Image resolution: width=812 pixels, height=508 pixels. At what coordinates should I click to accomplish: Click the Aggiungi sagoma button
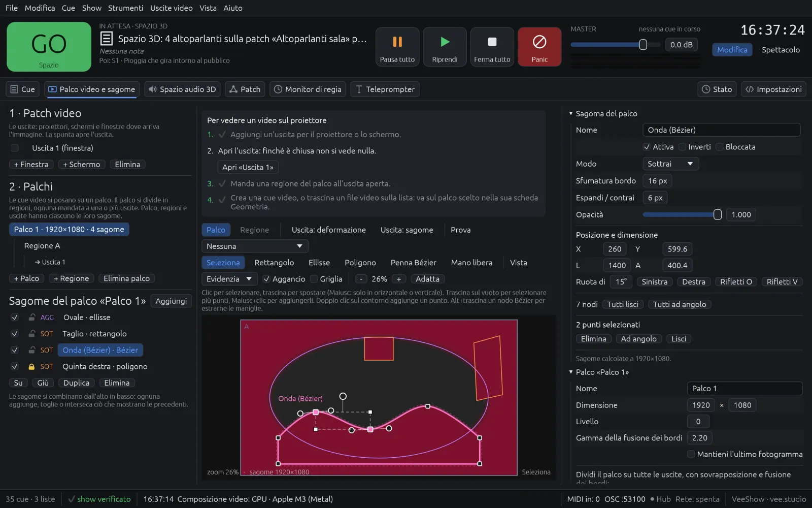[171, 301]
